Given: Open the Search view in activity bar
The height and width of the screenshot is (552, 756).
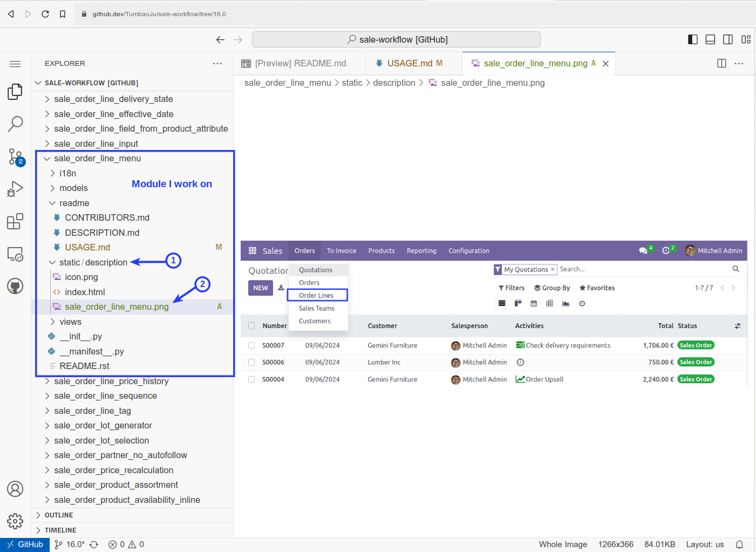Looking at the screenshot, I should [x=15, y=124].
